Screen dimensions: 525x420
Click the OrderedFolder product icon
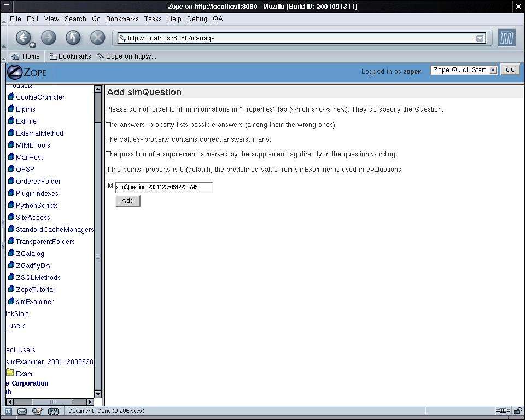[x=11, y=181]
